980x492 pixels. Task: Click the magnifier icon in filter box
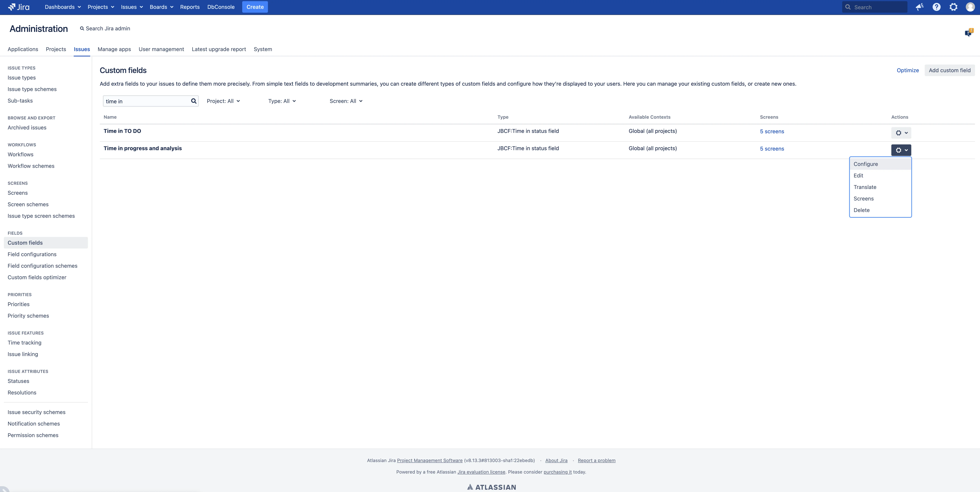[194, 101]
